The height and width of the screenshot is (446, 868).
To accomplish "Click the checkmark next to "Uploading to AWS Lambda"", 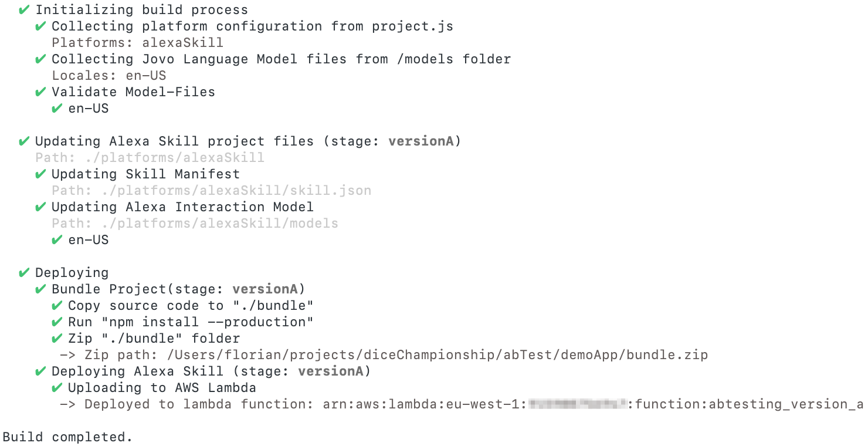I will (x=57, y=388).
